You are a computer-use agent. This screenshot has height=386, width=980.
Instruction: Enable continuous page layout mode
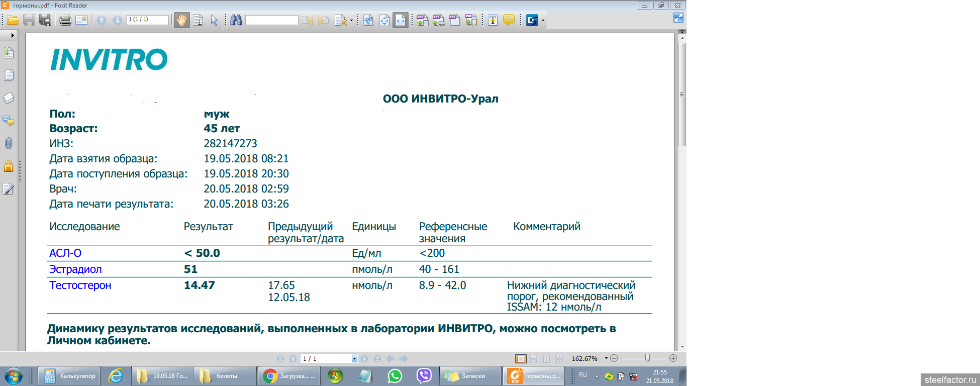tap(534, 359)
